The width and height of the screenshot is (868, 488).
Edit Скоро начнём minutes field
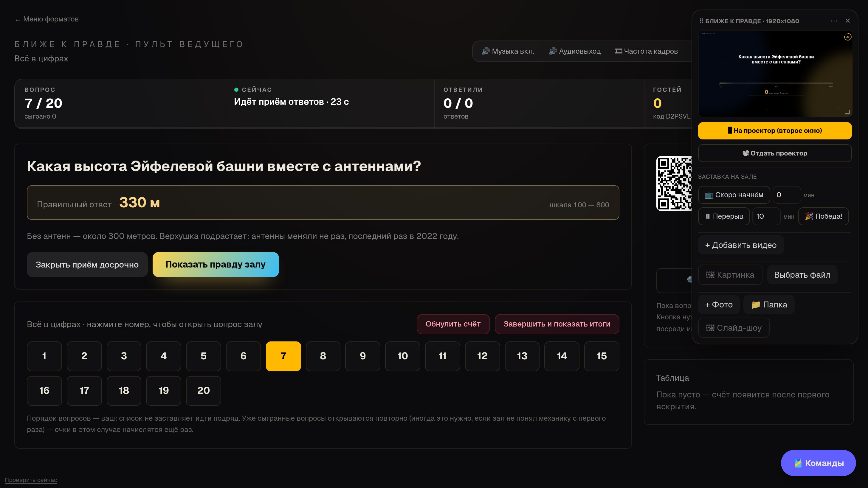tap(786, 195)
